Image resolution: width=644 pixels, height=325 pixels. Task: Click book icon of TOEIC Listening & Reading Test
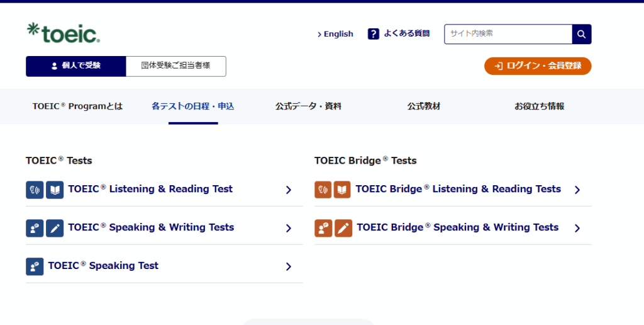55,190
